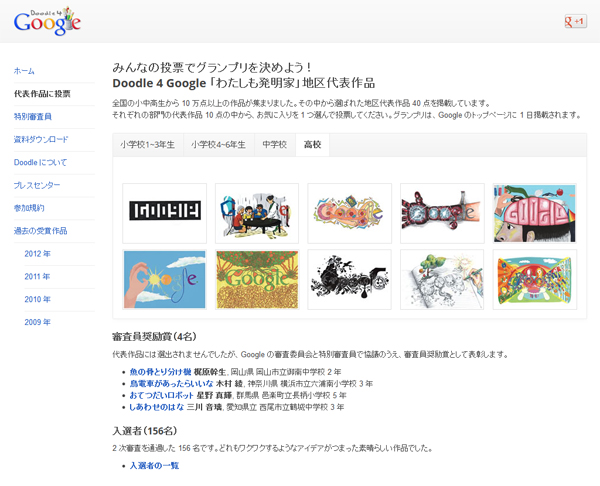The width and height of the screenshot is (600, 486).
Task: Open the black ink splatter doodle
Action: click(349, 279)
